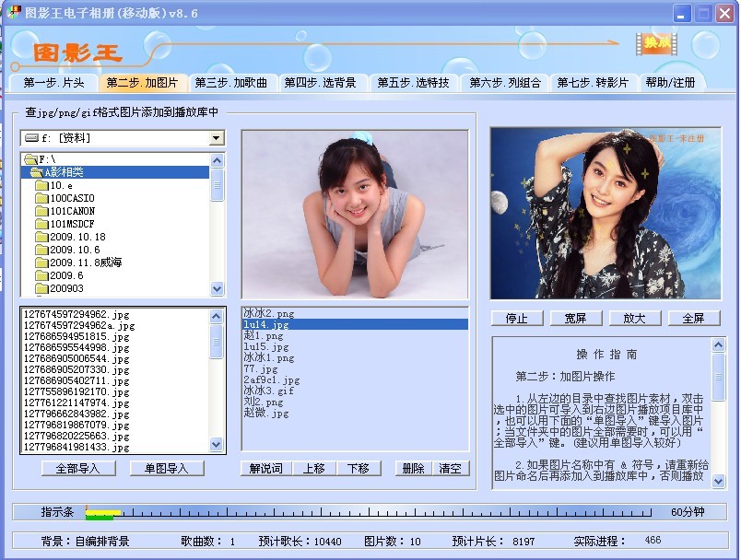The height and width of the screenshot is (560, 741).
Task: Click the app icon in title bar
Action: [x=13, y=12]
